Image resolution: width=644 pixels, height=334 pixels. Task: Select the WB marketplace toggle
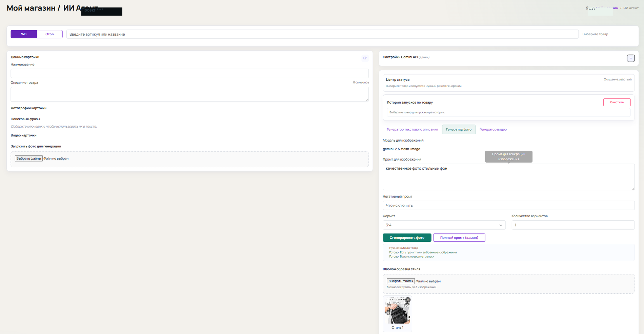click(x=24, y=34)
